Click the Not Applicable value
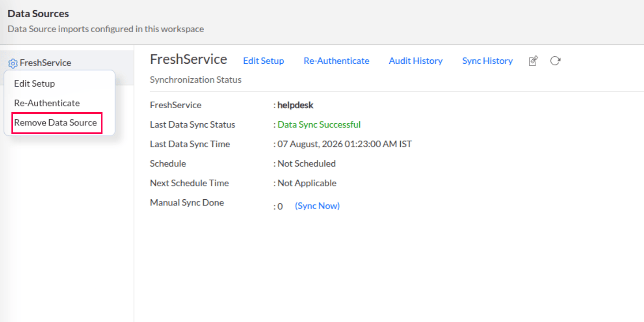Viewport: 644px width, 322px height. click(x=307, y=183)
